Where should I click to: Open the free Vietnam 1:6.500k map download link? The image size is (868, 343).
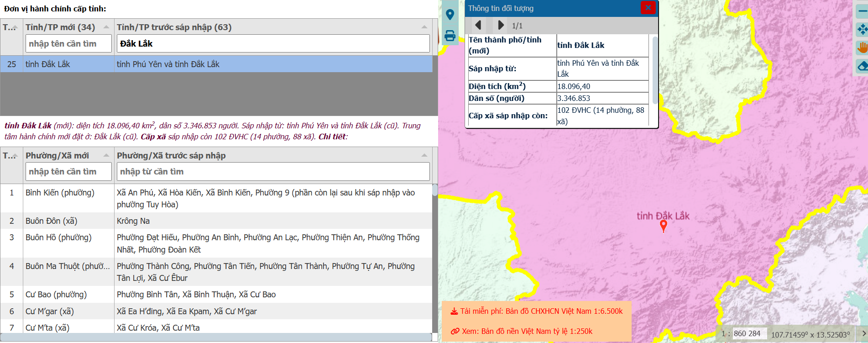[x=537, y=311]
